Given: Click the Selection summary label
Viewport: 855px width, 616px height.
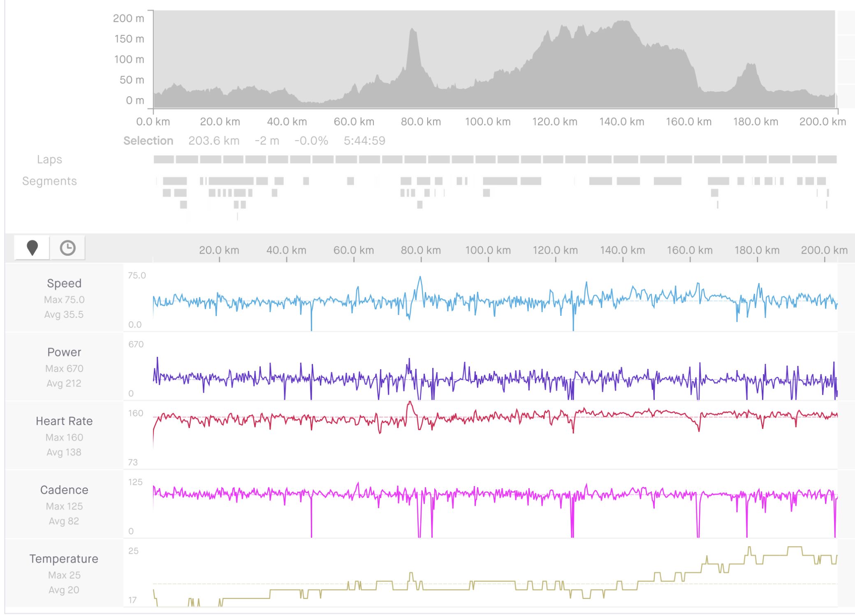Looking at the screenshot, I should pyautogui.click(x=148, y=141).
